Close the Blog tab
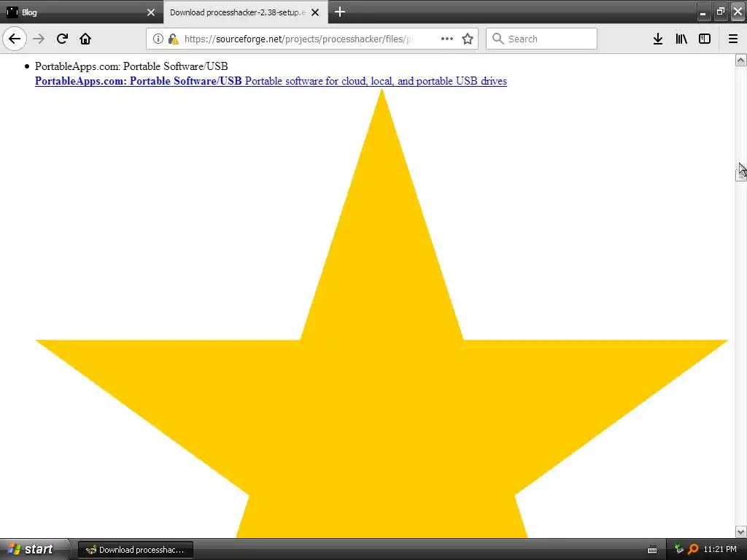Screen dimensions: 747x560 click(151, 12)
